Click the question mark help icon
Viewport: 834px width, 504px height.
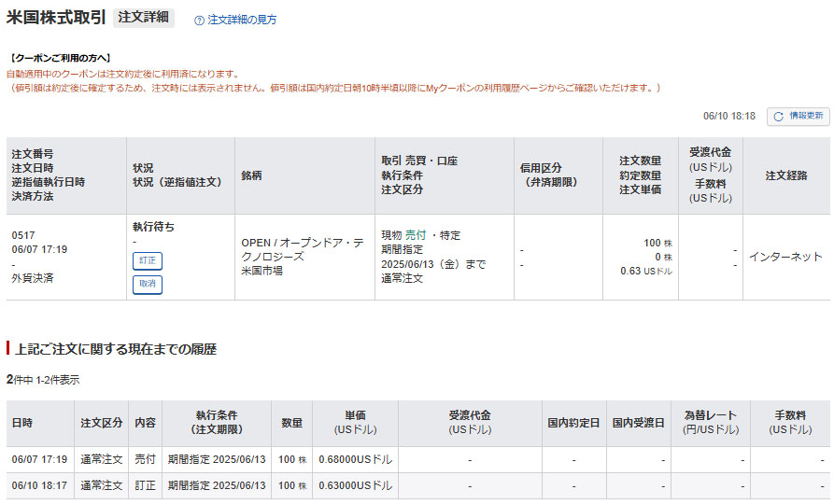[199, 20]
